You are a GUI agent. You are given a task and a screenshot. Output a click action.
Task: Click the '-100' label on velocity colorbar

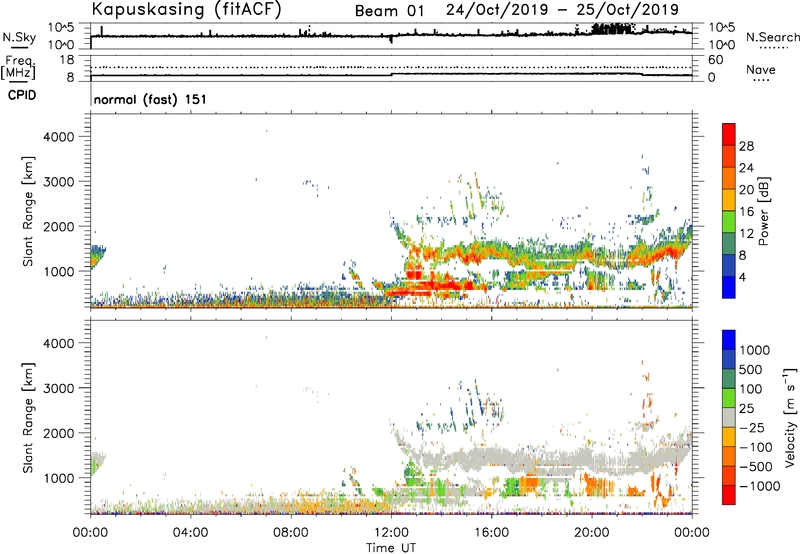(756, 447)
